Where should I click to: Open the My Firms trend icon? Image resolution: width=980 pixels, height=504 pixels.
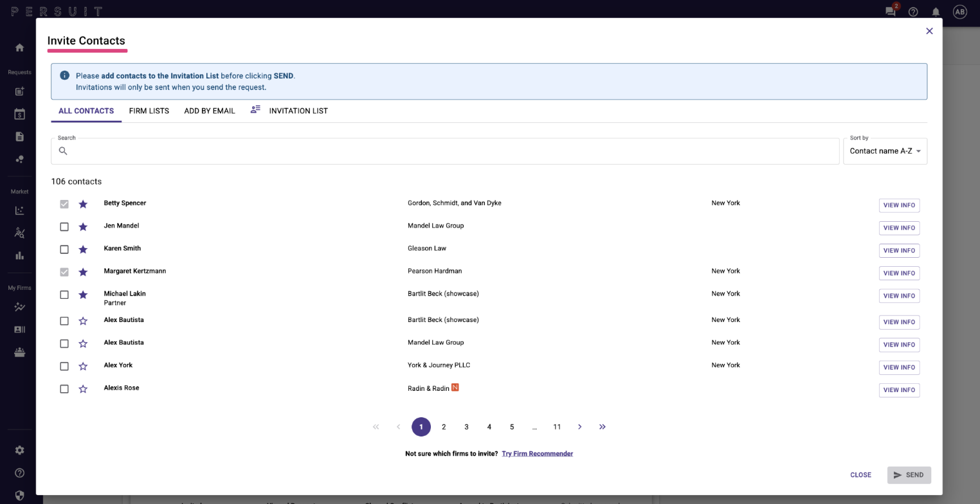[19, 307]
